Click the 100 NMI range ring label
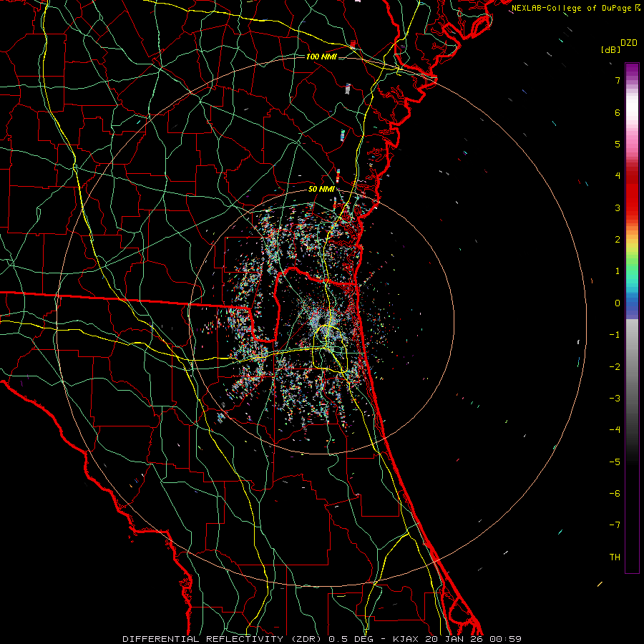 [321, 57]
